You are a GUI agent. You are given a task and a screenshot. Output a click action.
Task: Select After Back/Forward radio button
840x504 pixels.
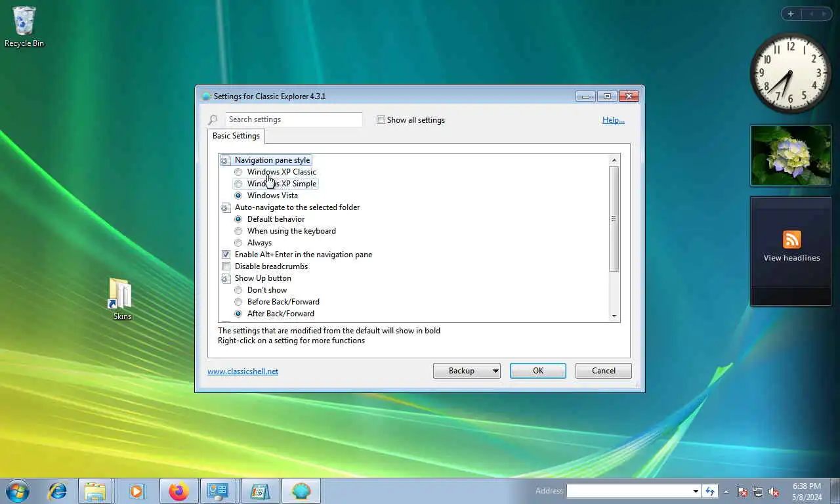238,314
